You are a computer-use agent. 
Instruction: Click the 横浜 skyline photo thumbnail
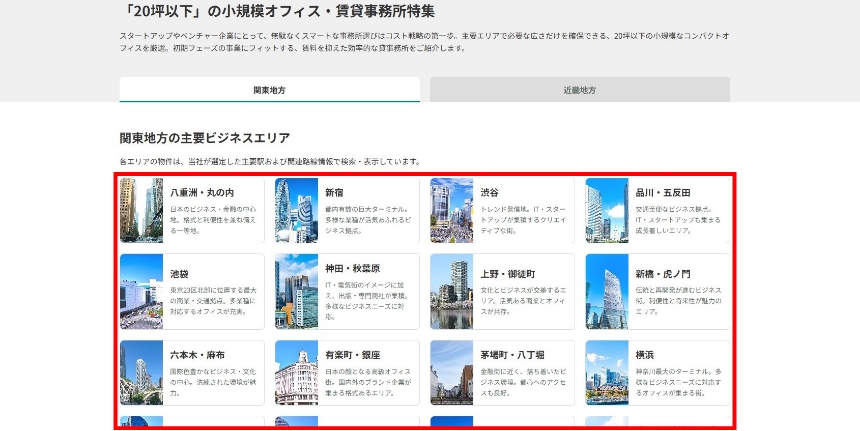(606, 373)
